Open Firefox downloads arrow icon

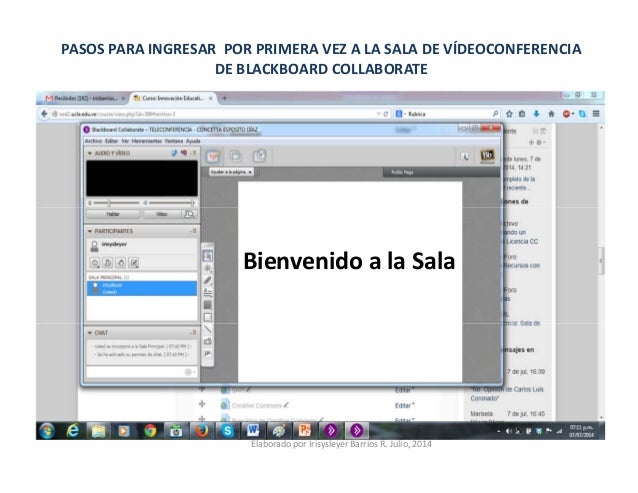537,114
